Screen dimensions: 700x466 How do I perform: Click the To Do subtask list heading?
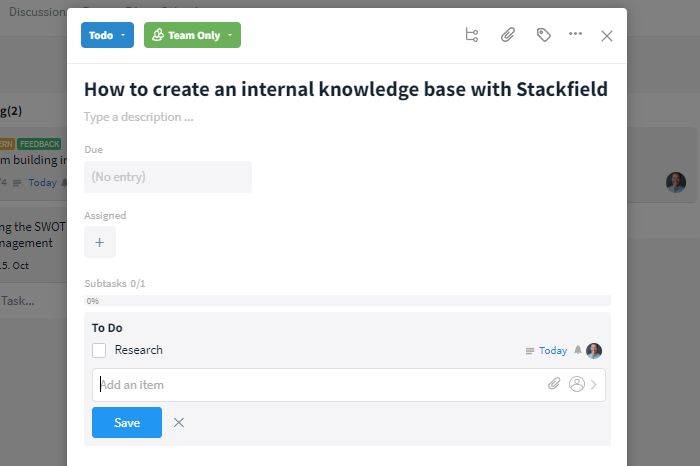tap(107, 328)
